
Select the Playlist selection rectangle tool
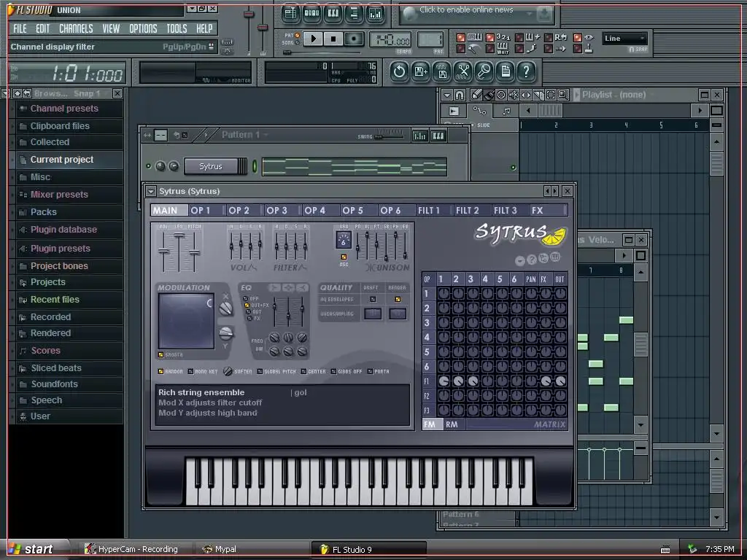551,95
